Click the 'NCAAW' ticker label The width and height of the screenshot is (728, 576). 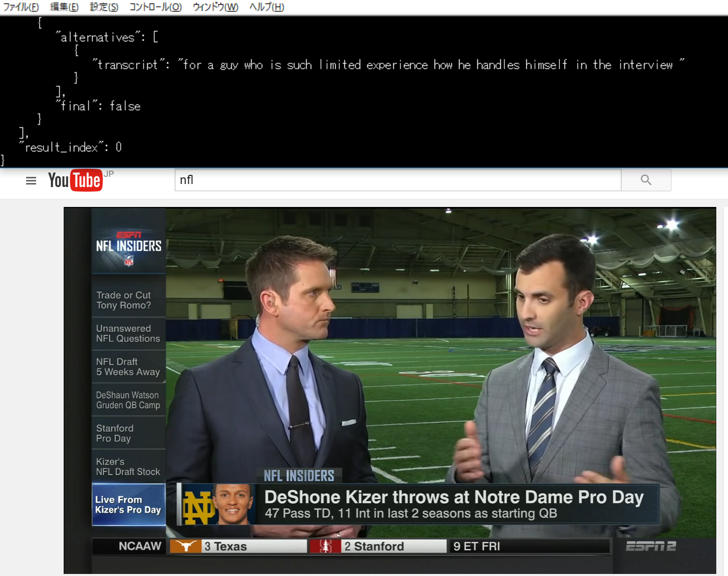coord(140,546)
